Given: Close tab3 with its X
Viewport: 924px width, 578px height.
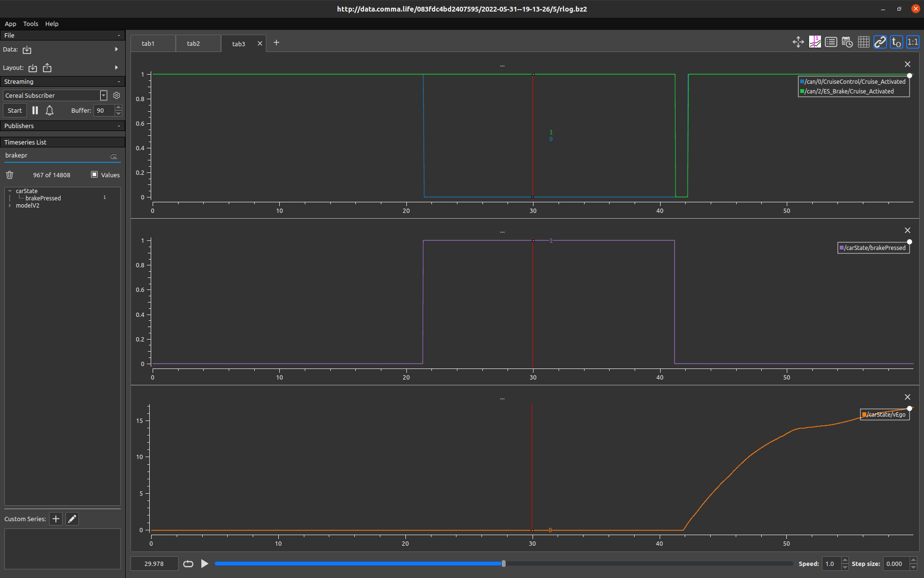Looking at the screenshot, I should (x=260, y=43).
